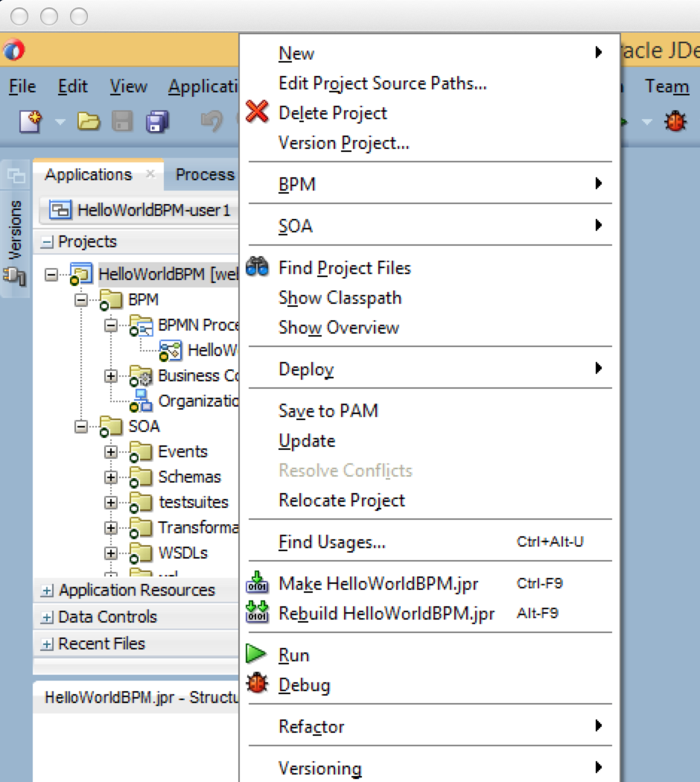Collapse the HelloWorldBPM project node

(51, 274)
